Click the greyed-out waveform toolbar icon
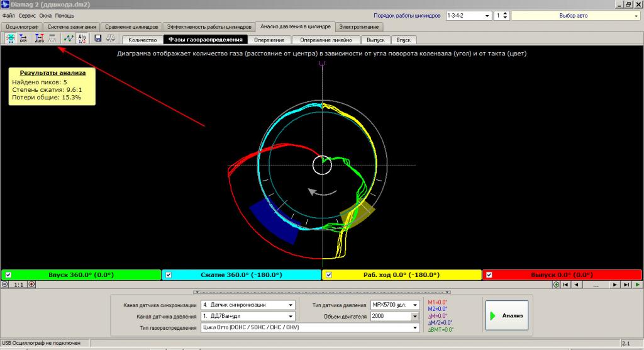The width and height of the screenshot is (644, 350). [52, 38]
